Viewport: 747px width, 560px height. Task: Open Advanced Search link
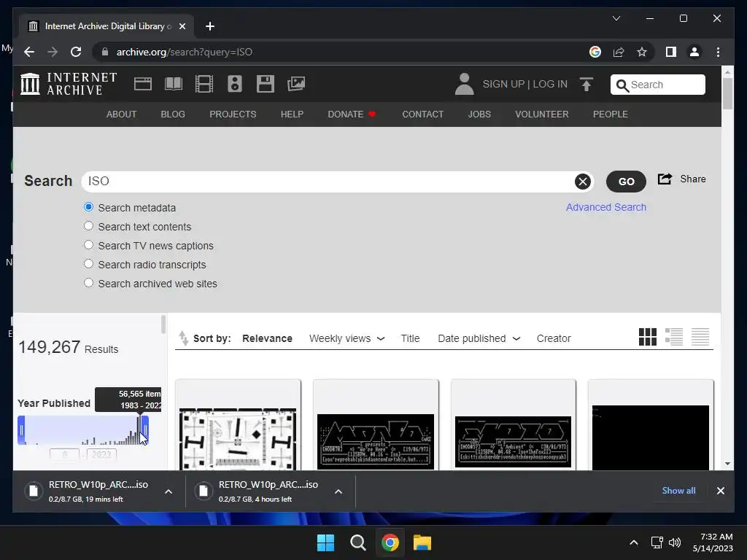(x=606, y=207)
